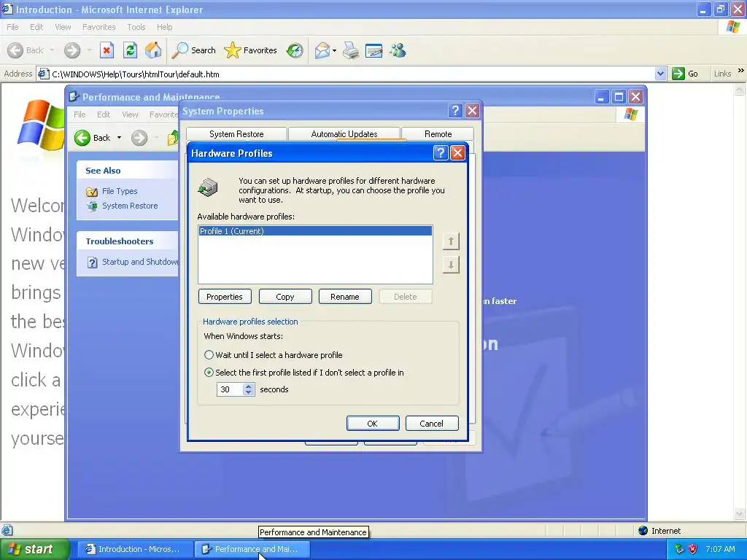Open File menu in Performance and Maintenance window
The image size is (747, 560).
[80, 114]
